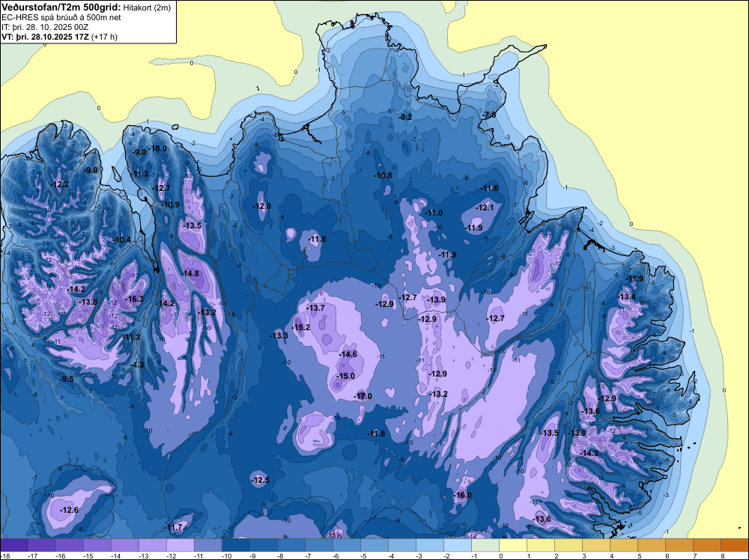
Task: Select the valid time line "VT: þri. 28.10.2025 17Z"
Action: 45,36
